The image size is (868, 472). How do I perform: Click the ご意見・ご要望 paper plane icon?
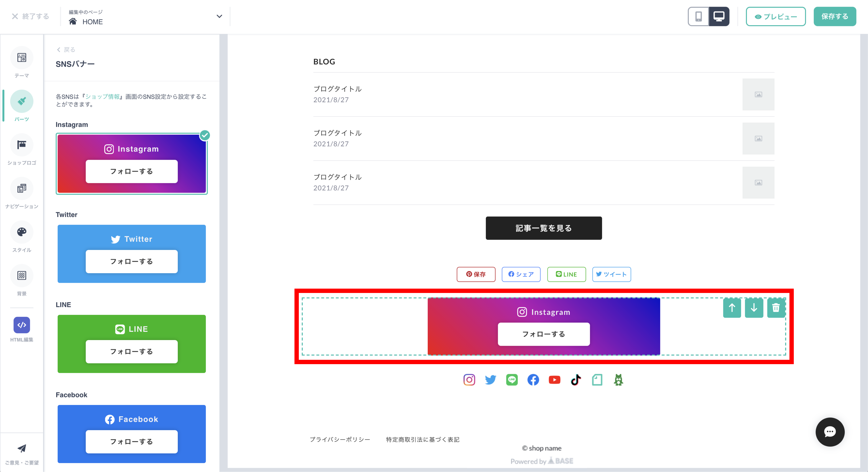tap(21, 448)
